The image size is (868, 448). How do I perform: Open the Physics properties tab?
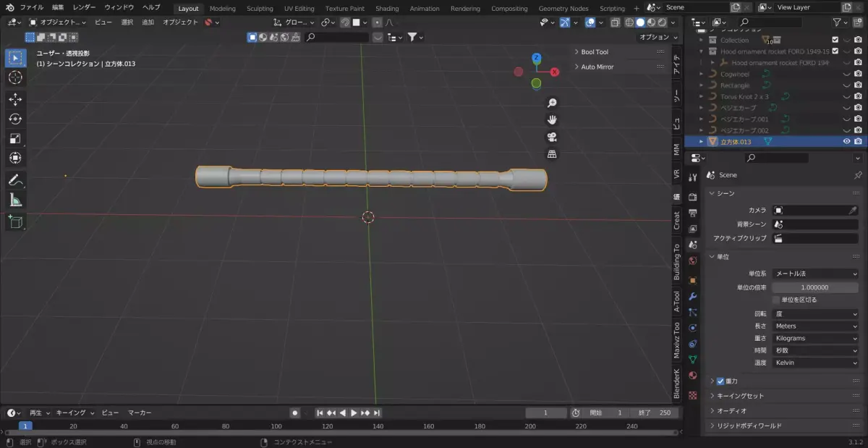[x=692, y=328]
